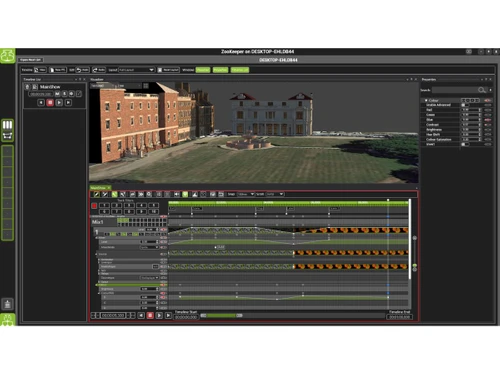Open the dropdown in the row below Media row
500x375 pixels.
coord(149,278)
